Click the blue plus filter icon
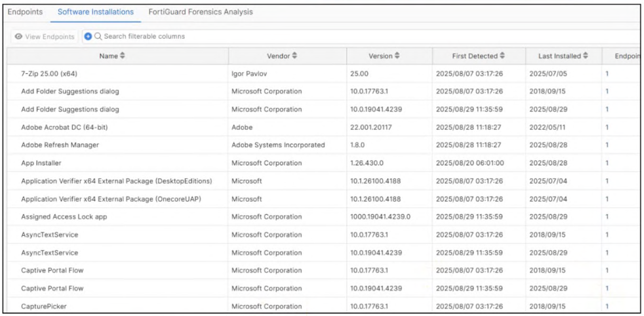The image size is (644, 316). click(88, 36)
